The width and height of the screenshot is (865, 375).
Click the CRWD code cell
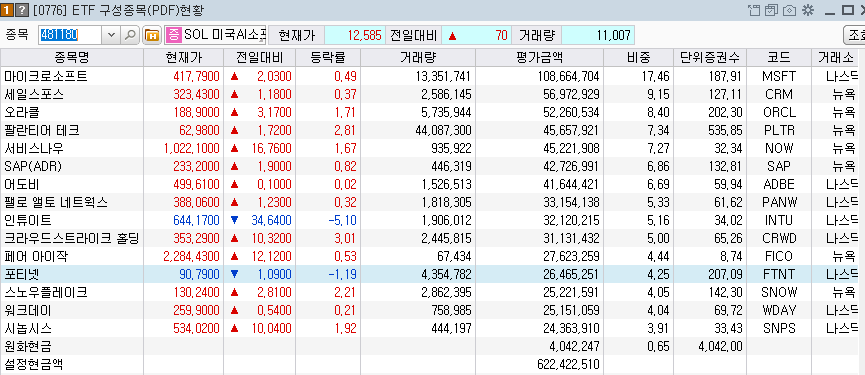coord(779,238)
